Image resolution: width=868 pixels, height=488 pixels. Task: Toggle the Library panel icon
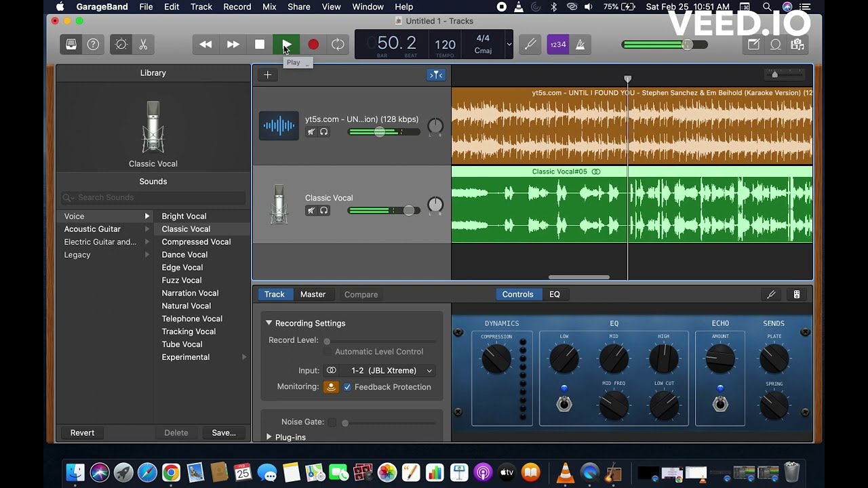pos(71,45)
